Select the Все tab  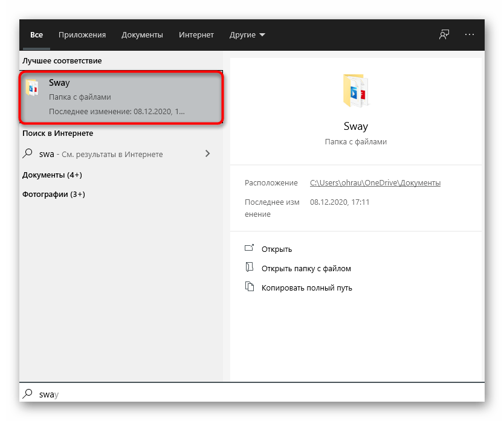click(x=36, y=35)
